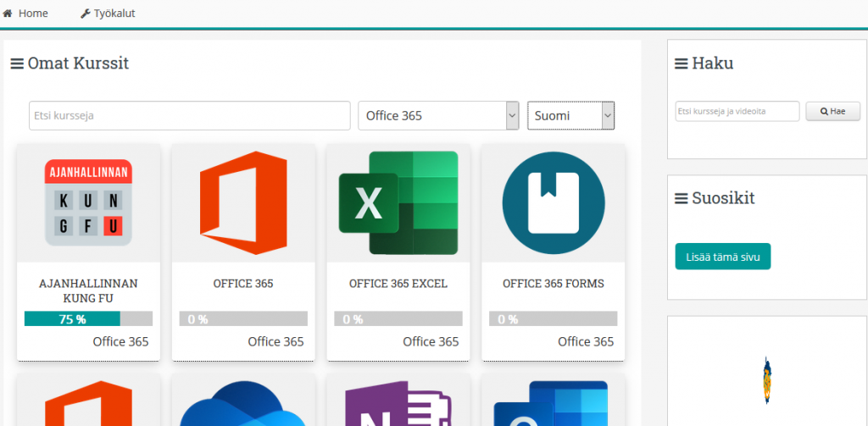Click the Outlook course icon

point(554,405)
